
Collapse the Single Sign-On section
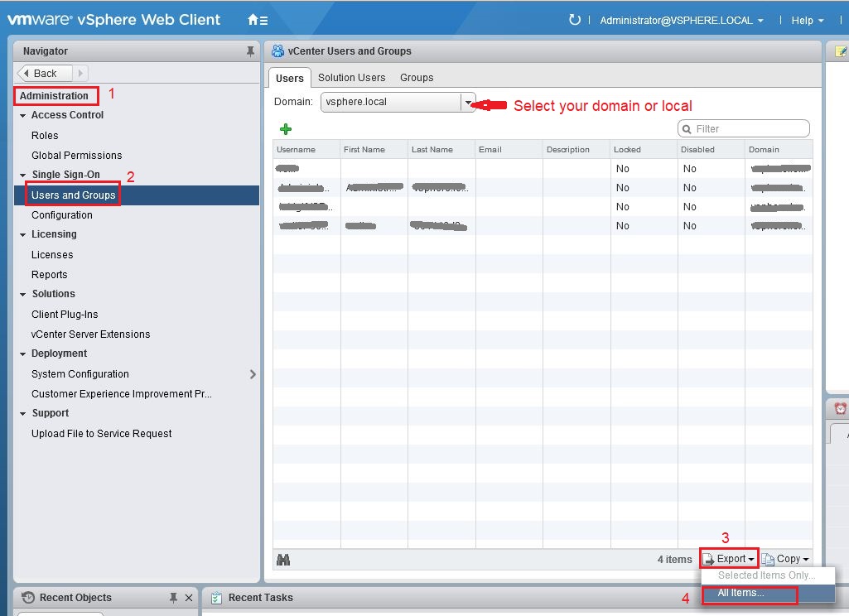click(x=21, y=175)
